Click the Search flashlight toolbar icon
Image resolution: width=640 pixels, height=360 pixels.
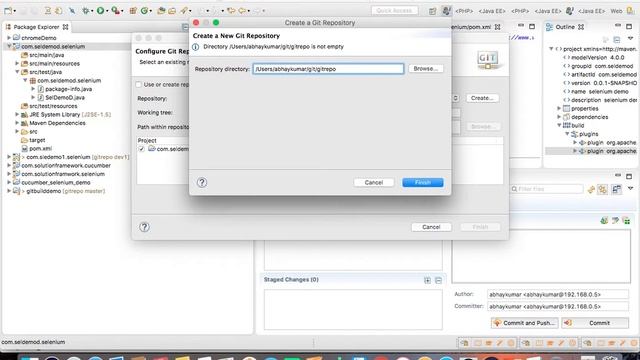click(x=184, y=11)
